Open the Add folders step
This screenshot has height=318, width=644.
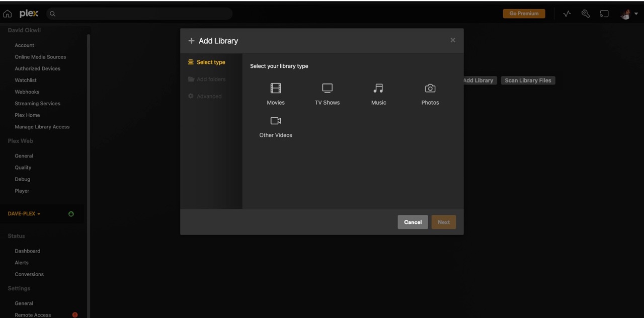[x=206, y=79]
